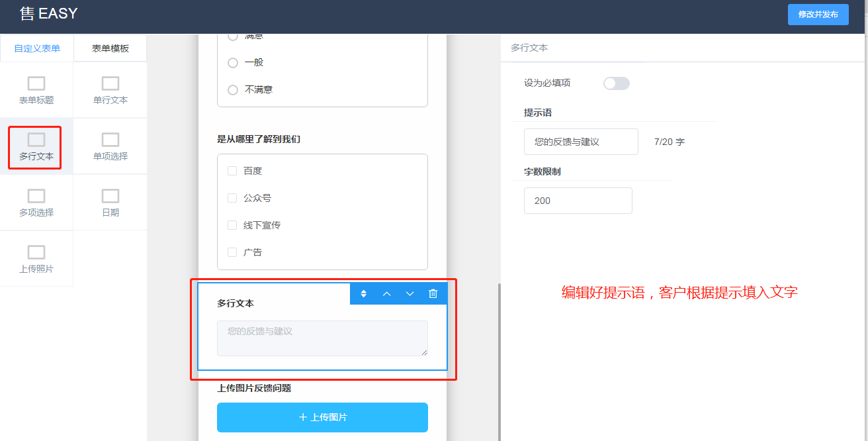The width and height of the screenshot is (868, 441).
Task: Add the 单项选择 component
Action: [110, 146]
